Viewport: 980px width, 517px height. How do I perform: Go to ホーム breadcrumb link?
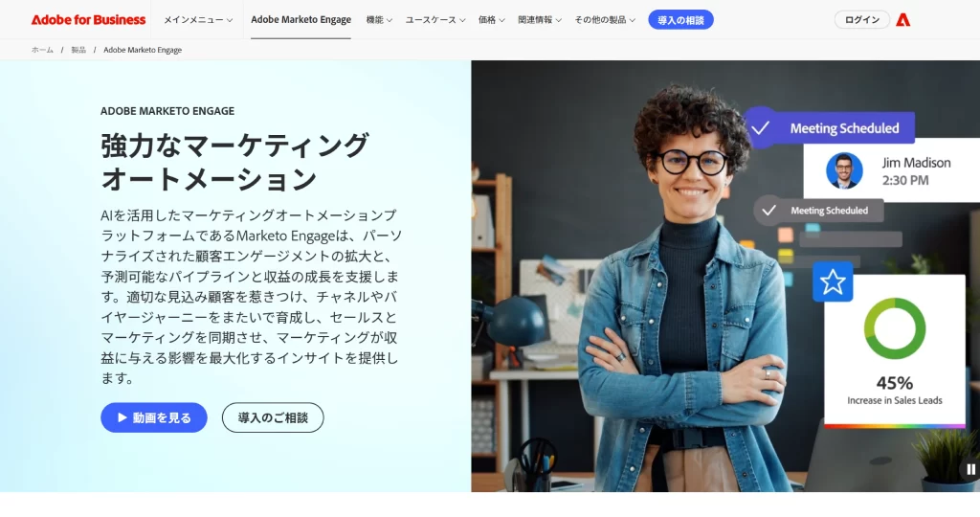pyautogui.click(x=42, y=50)
